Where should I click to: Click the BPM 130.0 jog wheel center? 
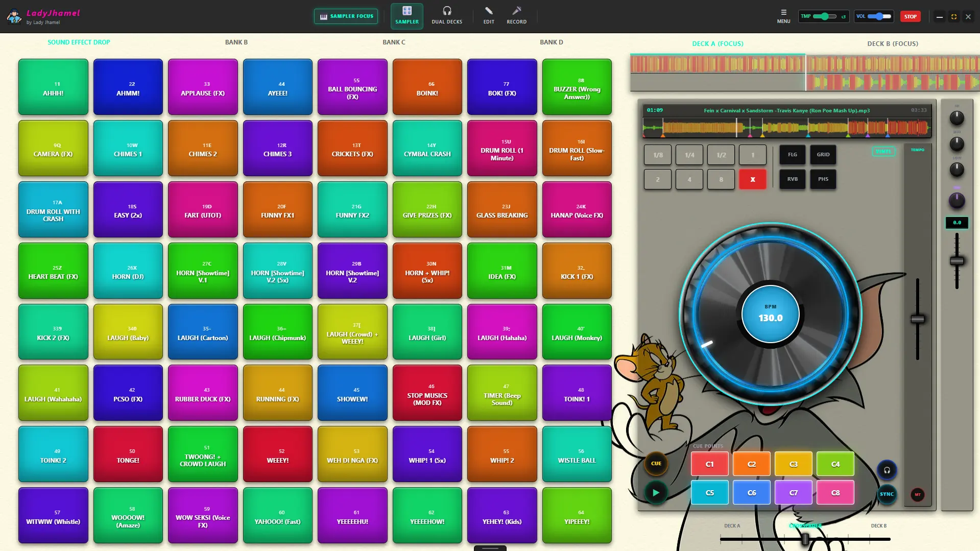[x=770, y=314]
